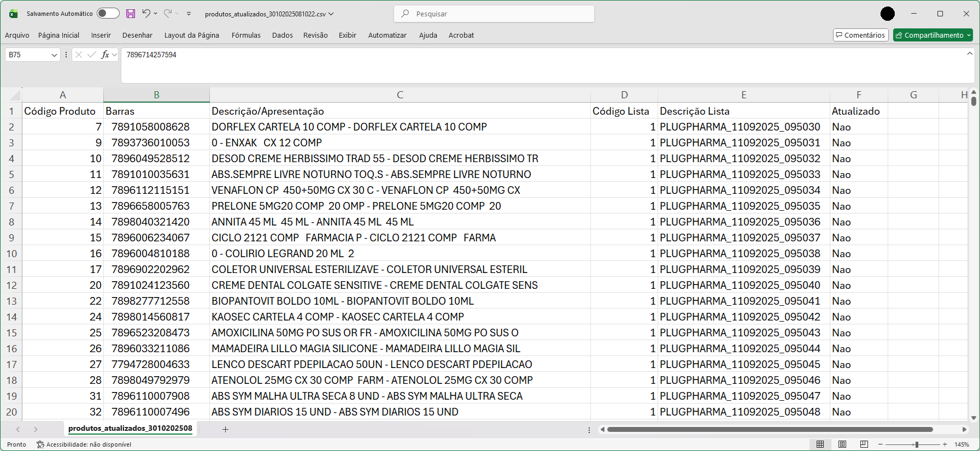This screenshot has width=980, height=451.
Task: Switch to the Fórmulas tab
Action: (246, 35)
